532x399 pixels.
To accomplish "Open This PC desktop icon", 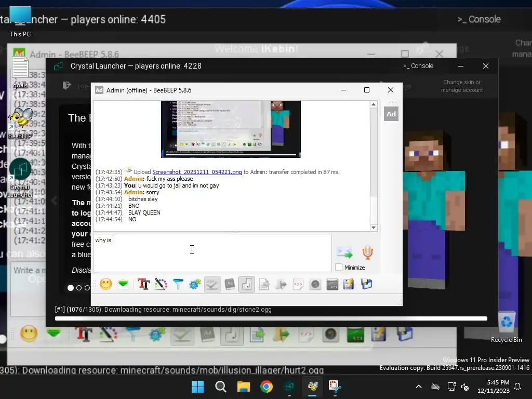I will click(x=20, y=22).
